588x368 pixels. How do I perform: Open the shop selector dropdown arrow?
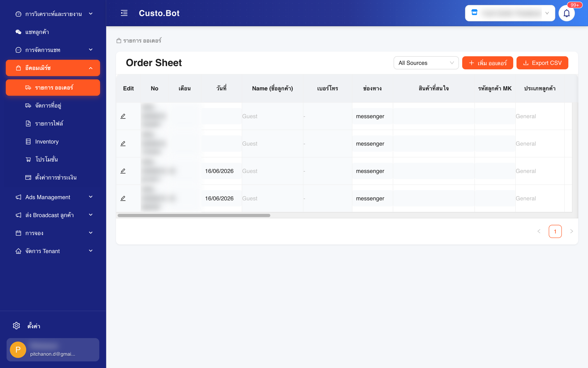547,13
